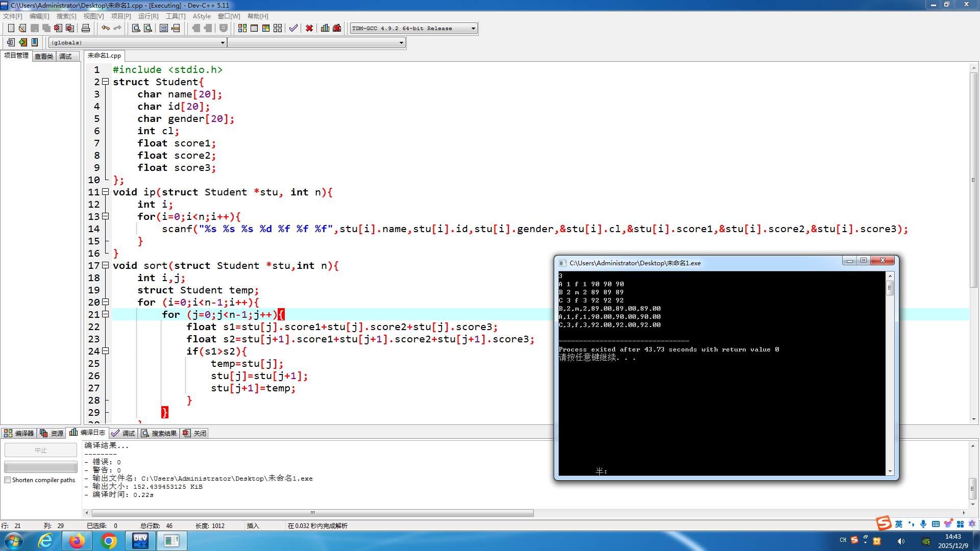980x551 pixels.
Task: Click the Print toolbar icon
Action: click(x=86, y=28)
